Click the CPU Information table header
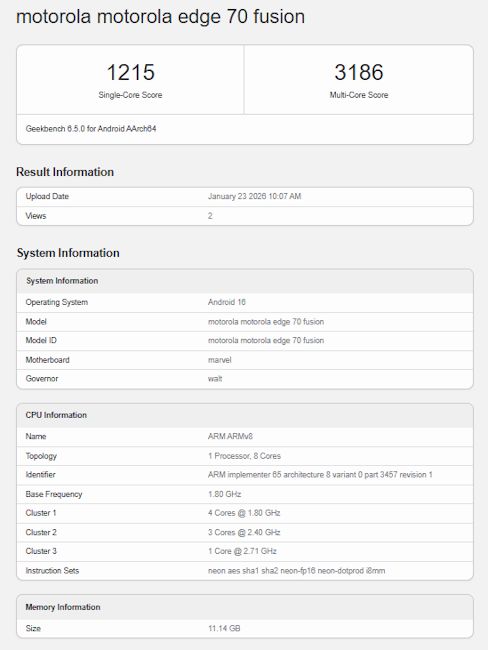 tap(56, 415)
